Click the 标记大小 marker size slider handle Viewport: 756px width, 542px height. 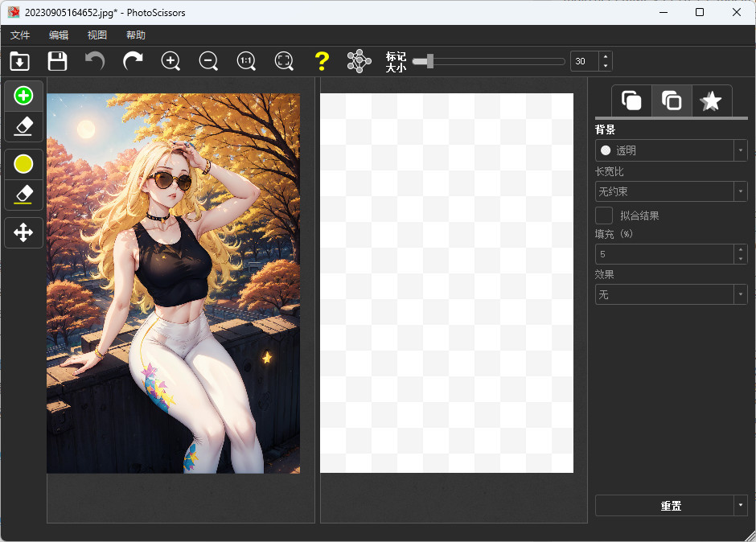pyautogui.click(x=430, y=61)
